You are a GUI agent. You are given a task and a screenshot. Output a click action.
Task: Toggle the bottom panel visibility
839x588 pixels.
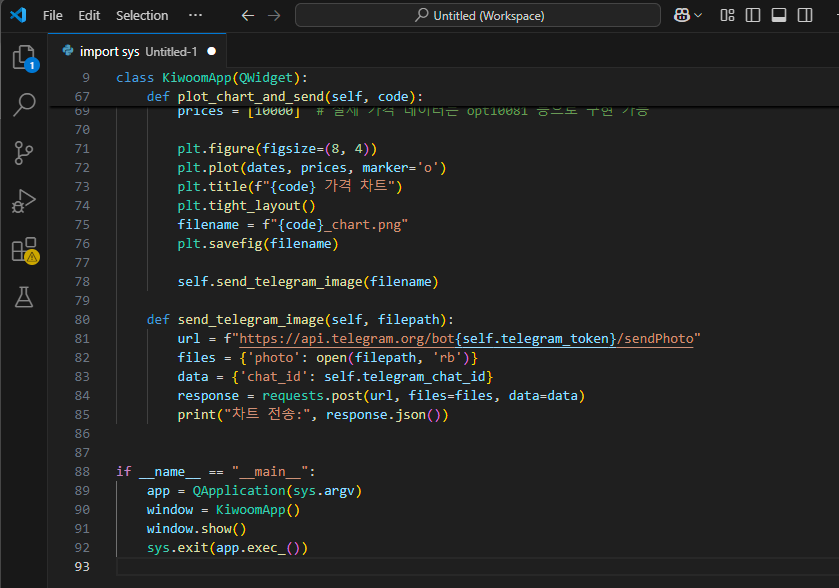pyautogui.click(x=778, y=16)
